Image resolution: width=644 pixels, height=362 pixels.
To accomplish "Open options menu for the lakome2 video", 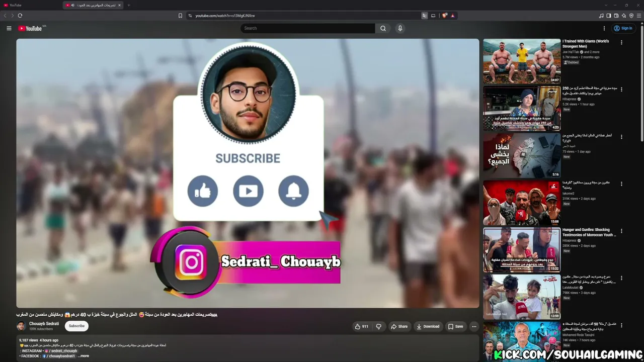I will click(621, 184).
